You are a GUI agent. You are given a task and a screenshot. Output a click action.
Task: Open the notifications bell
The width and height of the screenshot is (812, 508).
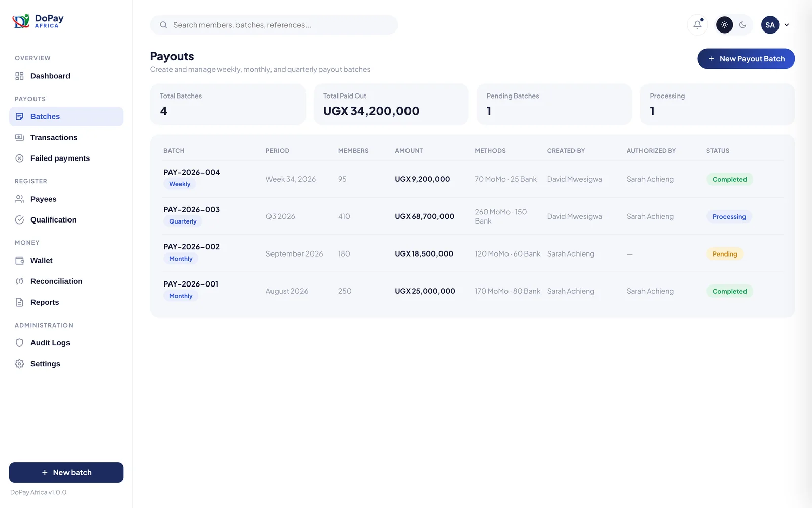coord(697,25)
